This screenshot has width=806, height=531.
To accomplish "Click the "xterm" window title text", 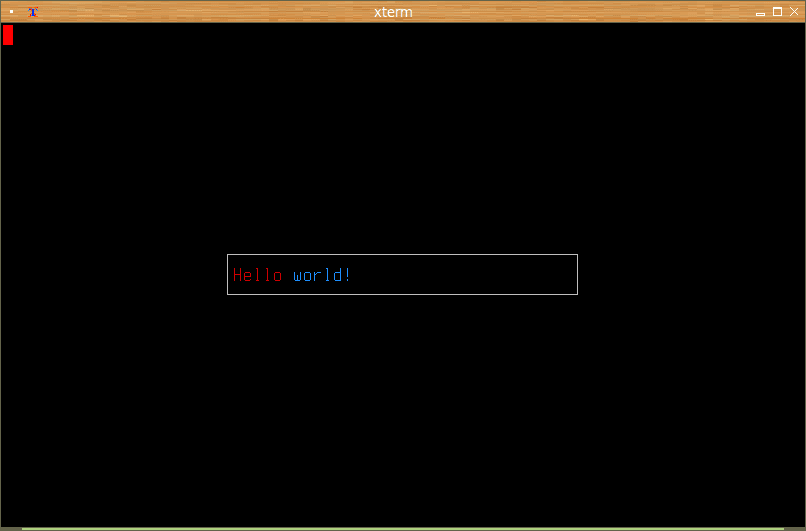I will click(393, 12).
